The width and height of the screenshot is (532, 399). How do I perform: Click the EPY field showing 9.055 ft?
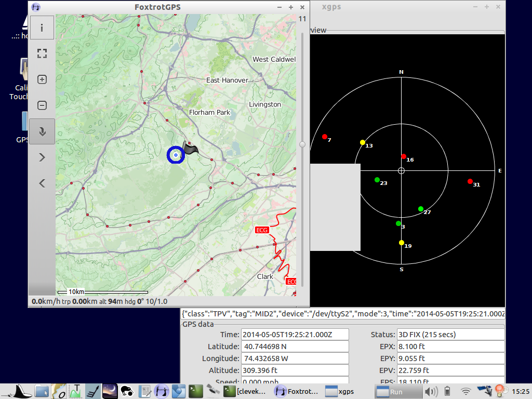[x=450, y=358]
